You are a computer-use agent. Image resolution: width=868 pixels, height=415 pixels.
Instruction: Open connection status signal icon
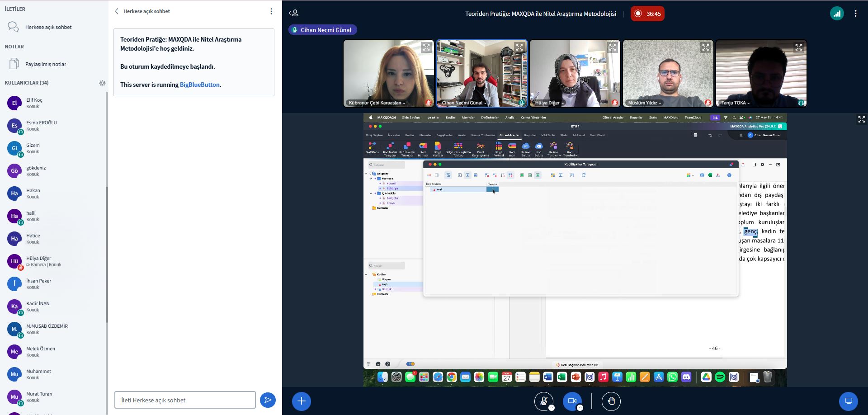click(837, 14)
